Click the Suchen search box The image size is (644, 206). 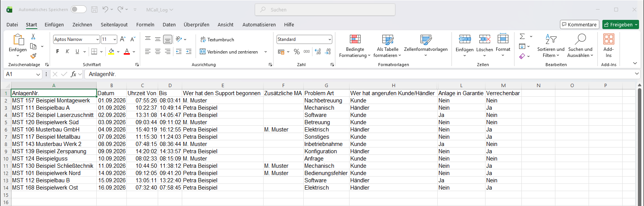325,10
